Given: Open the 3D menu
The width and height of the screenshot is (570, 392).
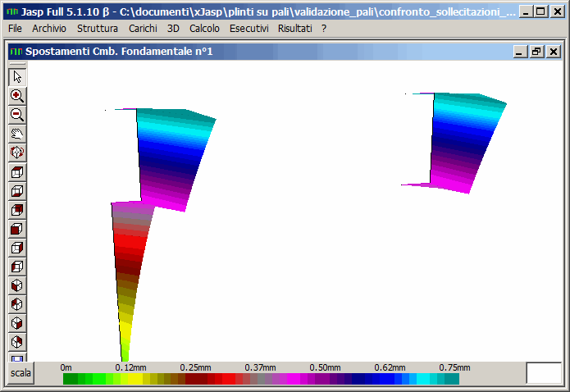Looking at the screenshot, I should pyautogui.click(x=173, y=29).
